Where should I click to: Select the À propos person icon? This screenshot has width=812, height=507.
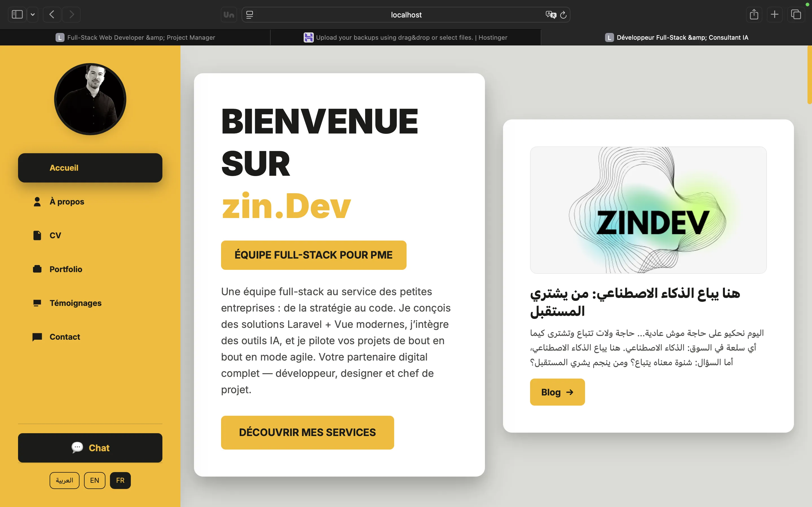[37, 201]
